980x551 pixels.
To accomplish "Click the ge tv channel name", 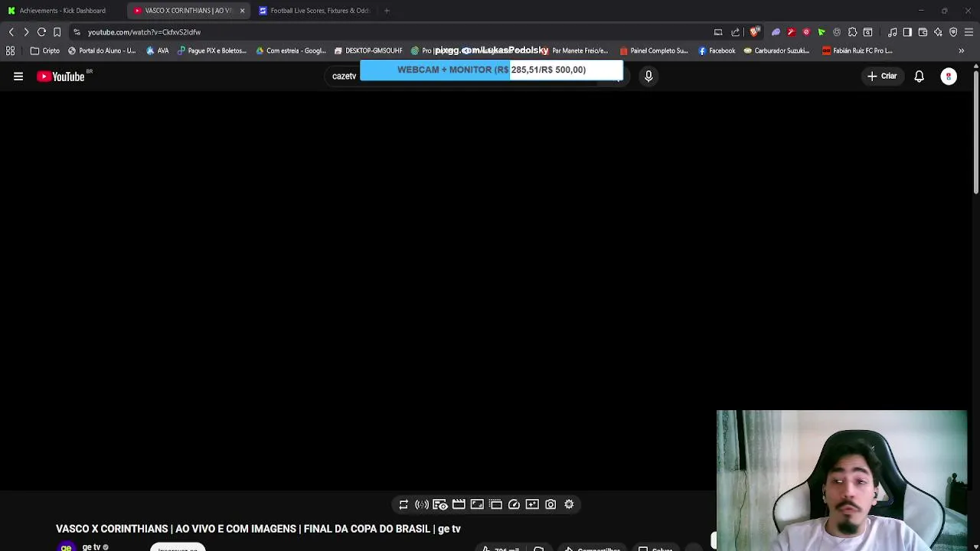I will coord(92,546).
